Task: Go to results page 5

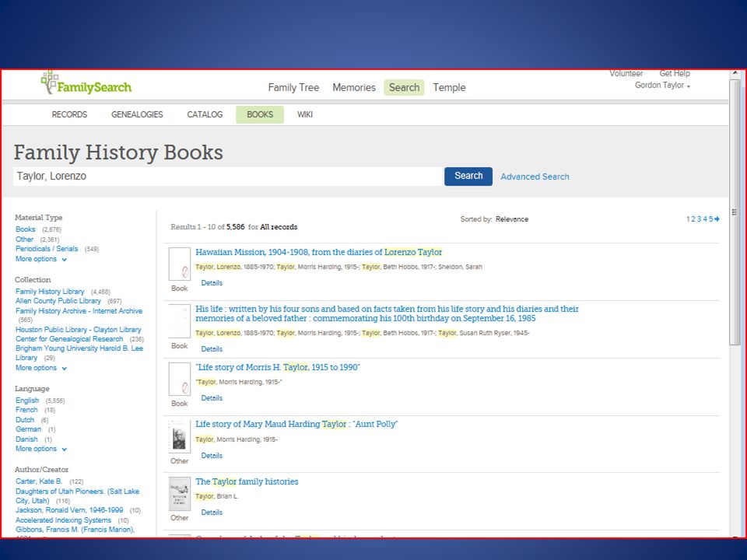Action: click(710, 219)
